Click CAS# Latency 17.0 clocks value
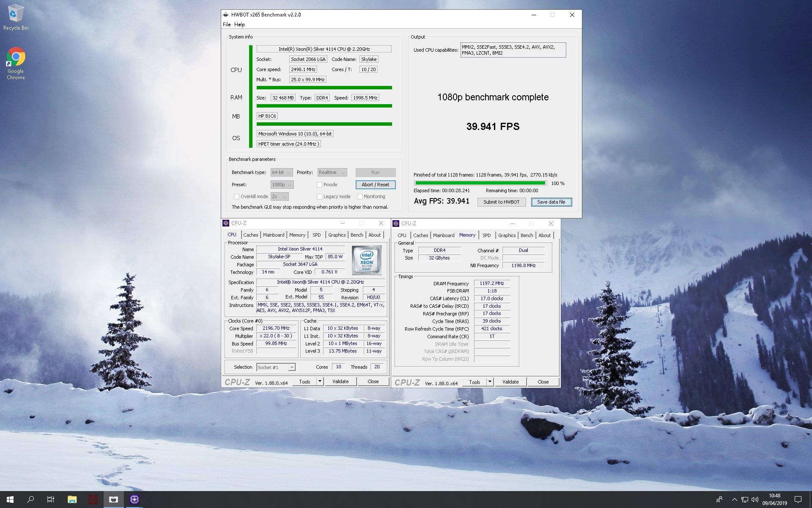This screenshot has width=812, height=508. click(492, 298)
